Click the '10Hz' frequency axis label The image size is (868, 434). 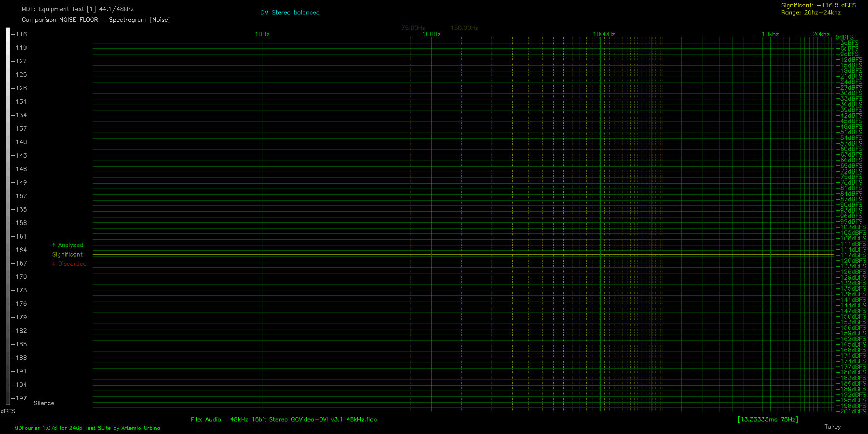(x=262, y=34)
